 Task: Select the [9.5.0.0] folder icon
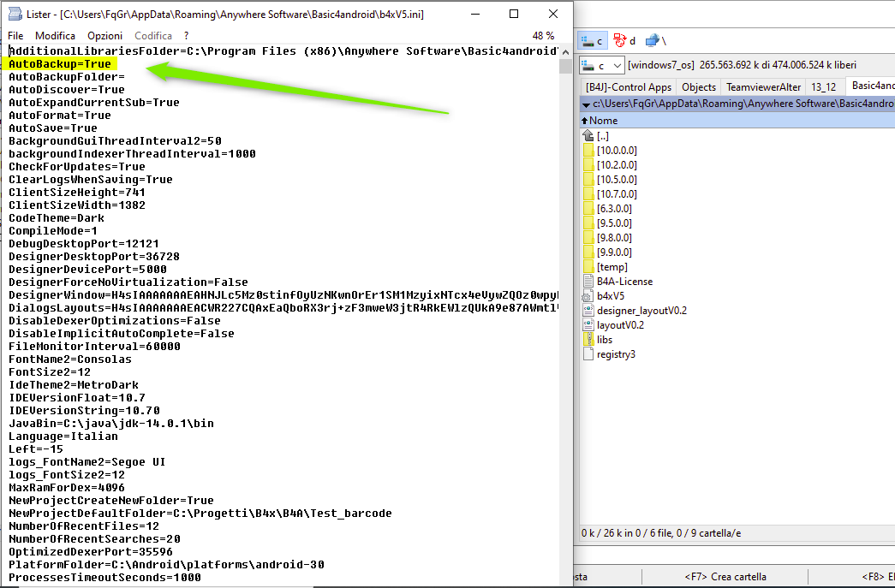click(x=588, y=223)
